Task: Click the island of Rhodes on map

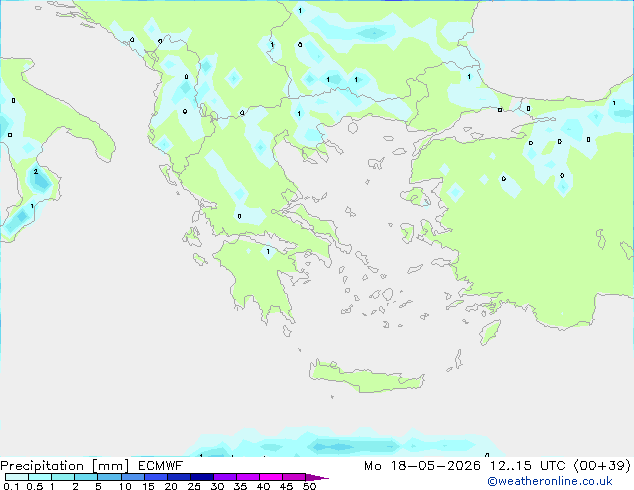Action: pos(490,332)
